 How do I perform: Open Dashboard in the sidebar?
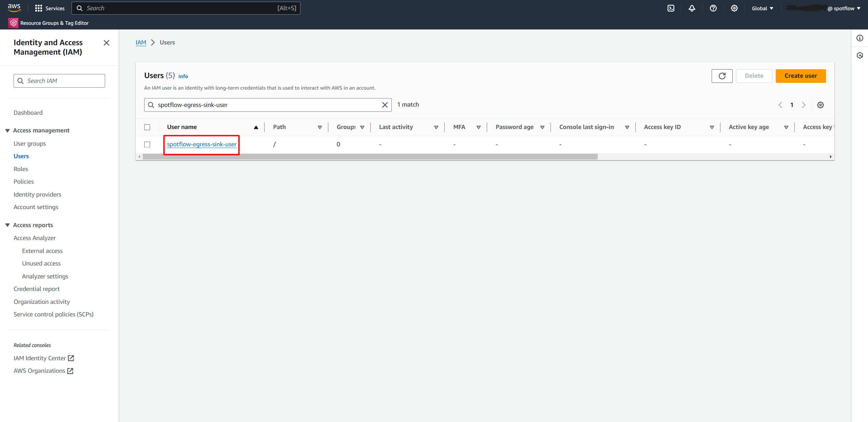coord(28,112)
